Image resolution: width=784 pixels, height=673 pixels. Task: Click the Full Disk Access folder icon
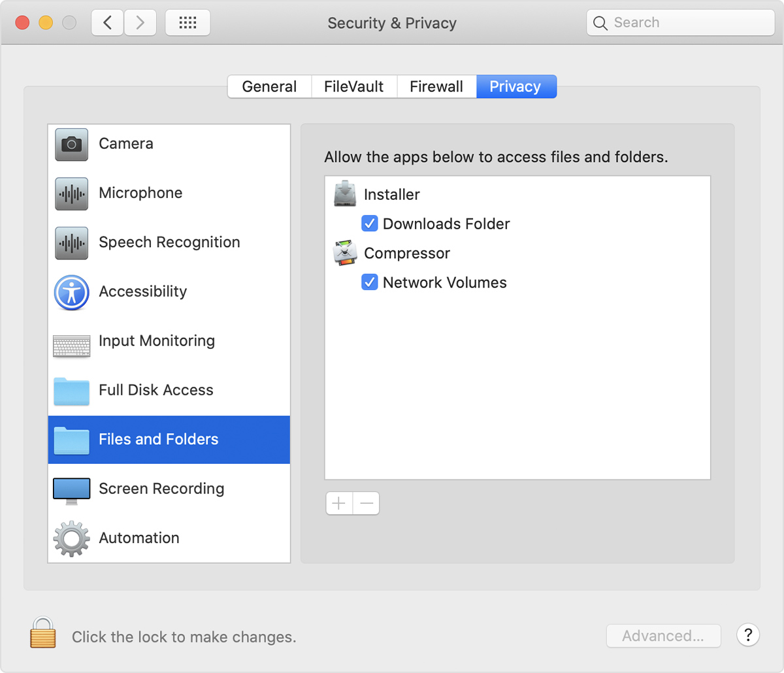pyautogui.click(x=71, y=391)
